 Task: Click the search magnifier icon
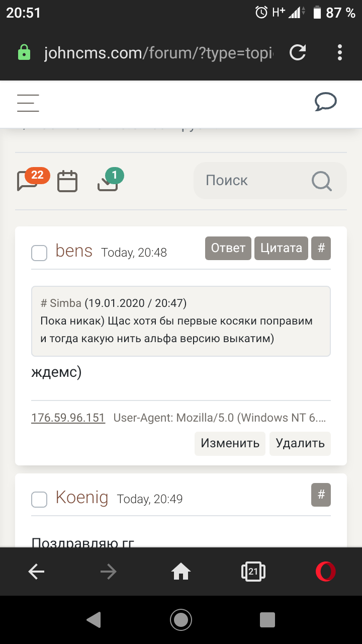coord(321,181)
